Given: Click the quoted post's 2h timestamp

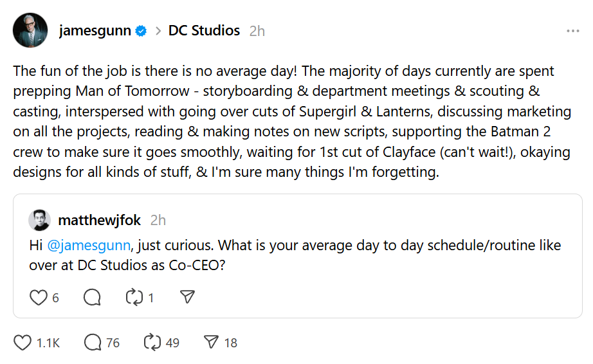Looking at the screenshot, I should (158, 220).
